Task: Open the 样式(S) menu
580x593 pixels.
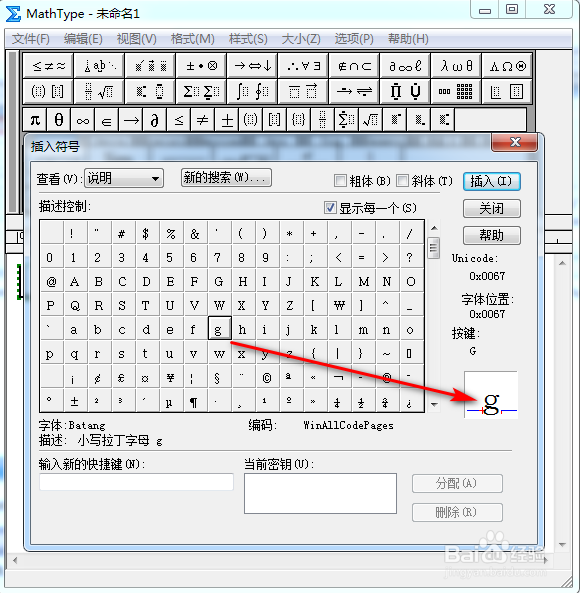Action: coord(248,39)
